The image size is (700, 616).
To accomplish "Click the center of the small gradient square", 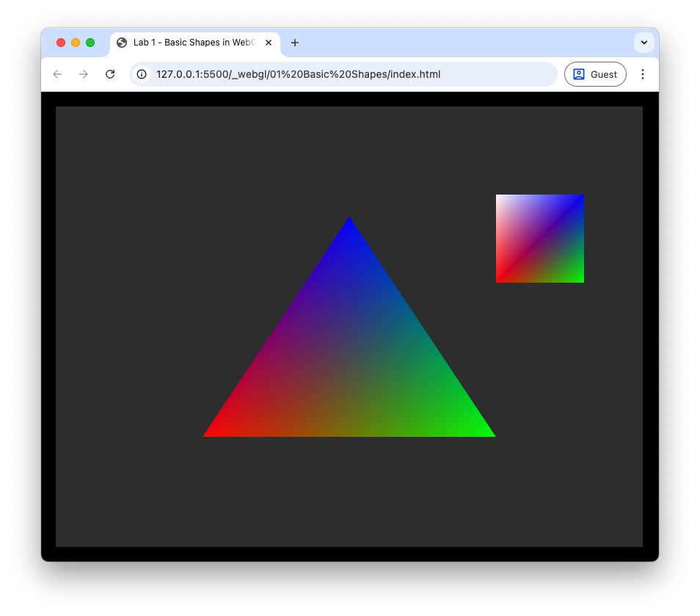I will click(x=540, y=239).
